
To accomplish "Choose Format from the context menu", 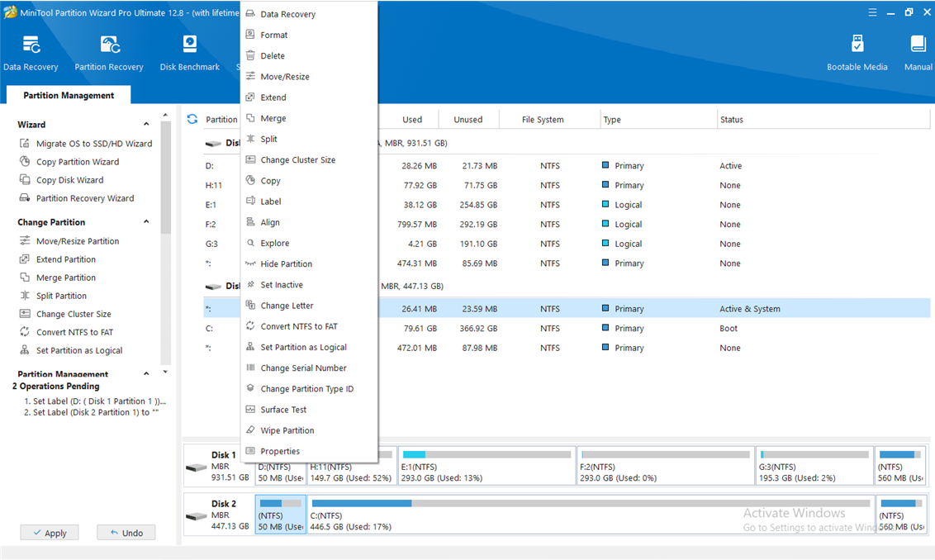I will (x=309, y=36).
